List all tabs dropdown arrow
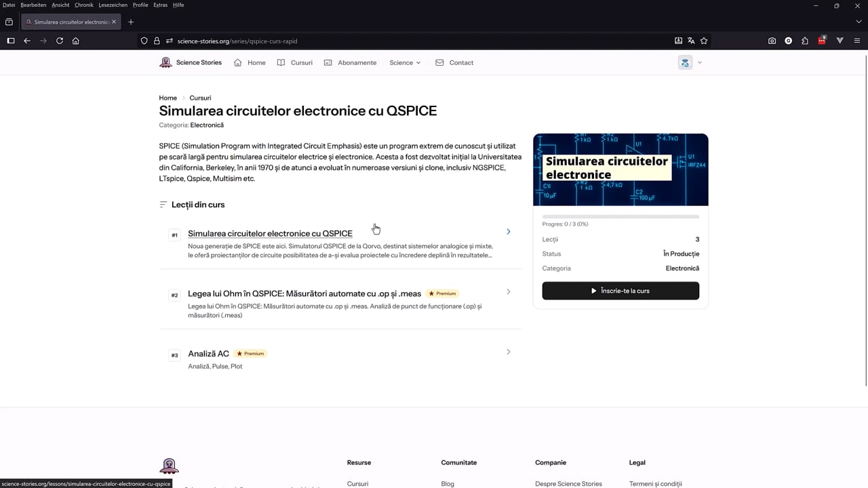Viewport: 868px width, 488px height. point(858,22)
